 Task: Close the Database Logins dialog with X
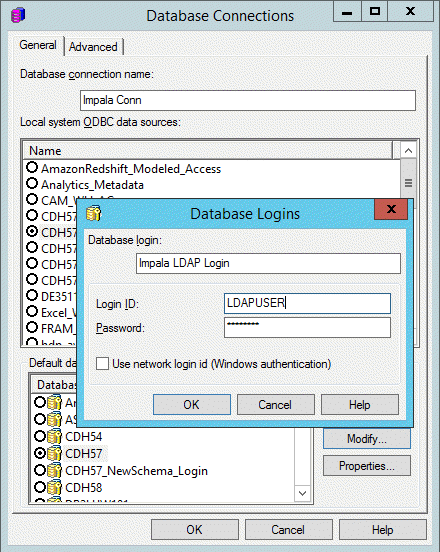click(x=391, y=209)
